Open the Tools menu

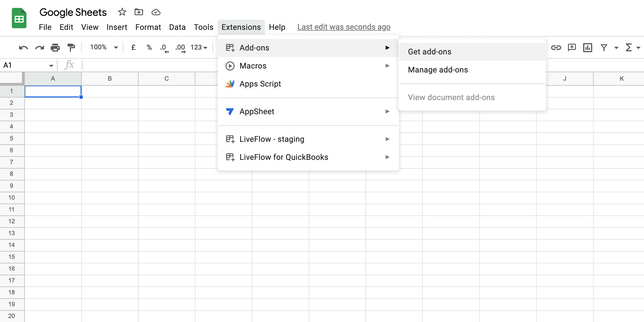pos(204,27)
